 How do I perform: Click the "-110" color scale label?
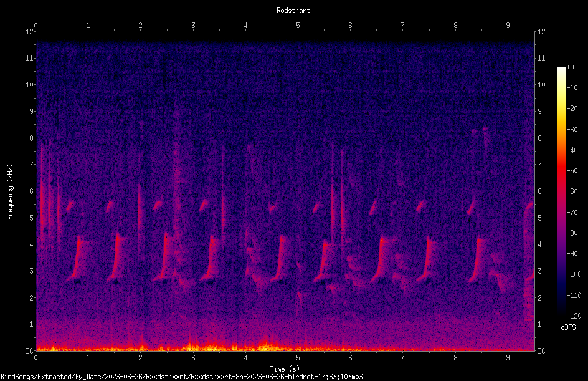(574, 296)
